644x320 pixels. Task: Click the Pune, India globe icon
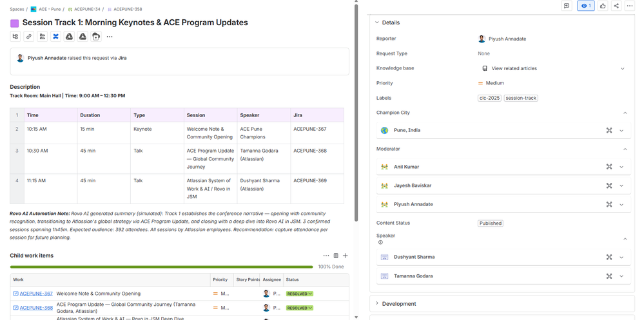click(384, 131)
